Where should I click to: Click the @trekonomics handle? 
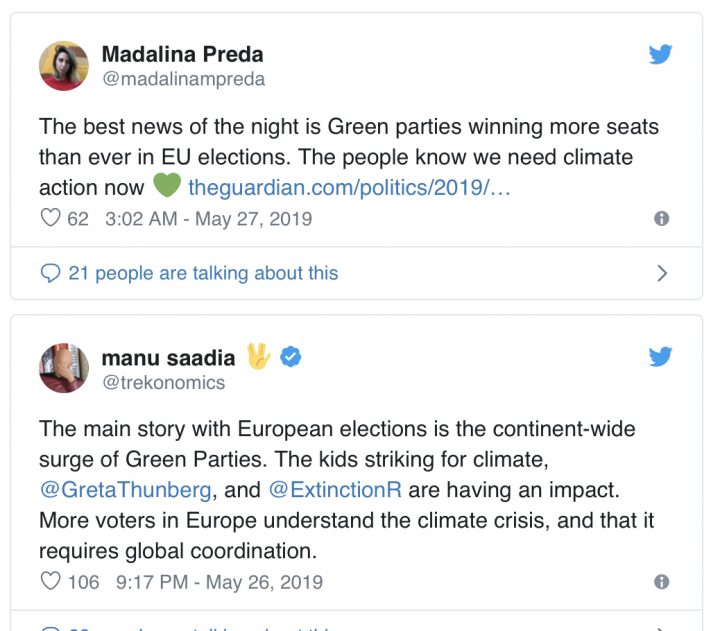163,382
